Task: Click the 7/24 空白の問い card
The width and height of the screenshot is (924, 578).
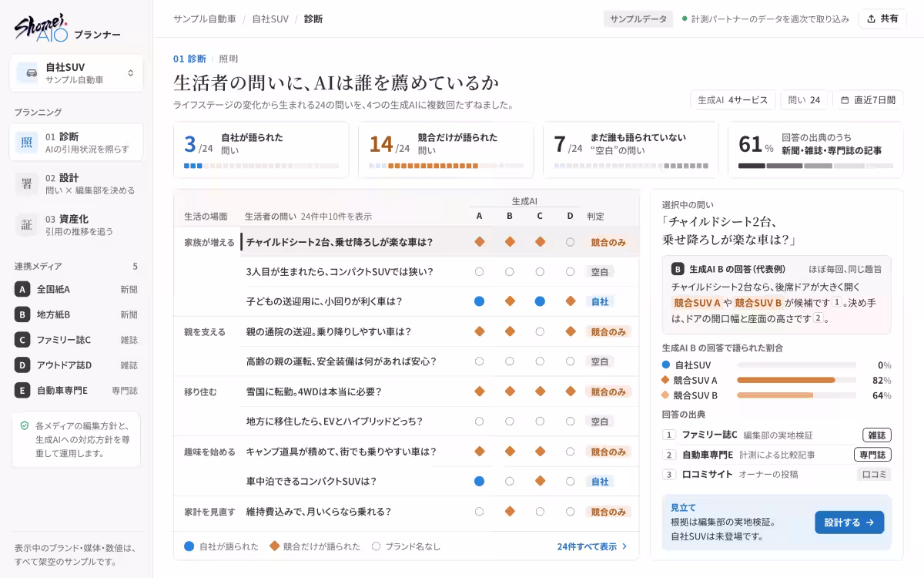Action: pos(631,150)
